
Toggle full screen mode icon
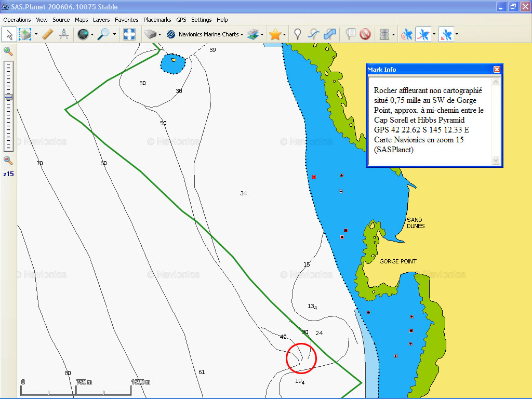point(129,34)
